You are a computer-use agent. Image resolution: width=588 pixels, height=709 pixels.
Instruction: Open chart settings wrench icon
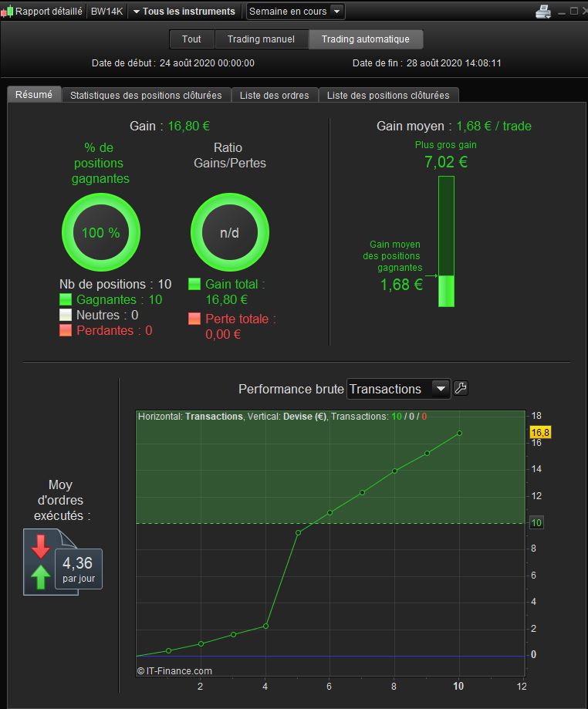click(x=461, y=388)
